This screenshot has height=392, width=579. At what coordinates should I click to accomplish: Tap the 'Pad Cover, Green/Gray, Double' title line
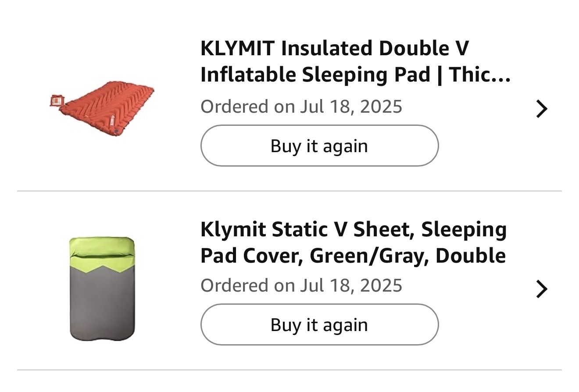tap(353, 256)
